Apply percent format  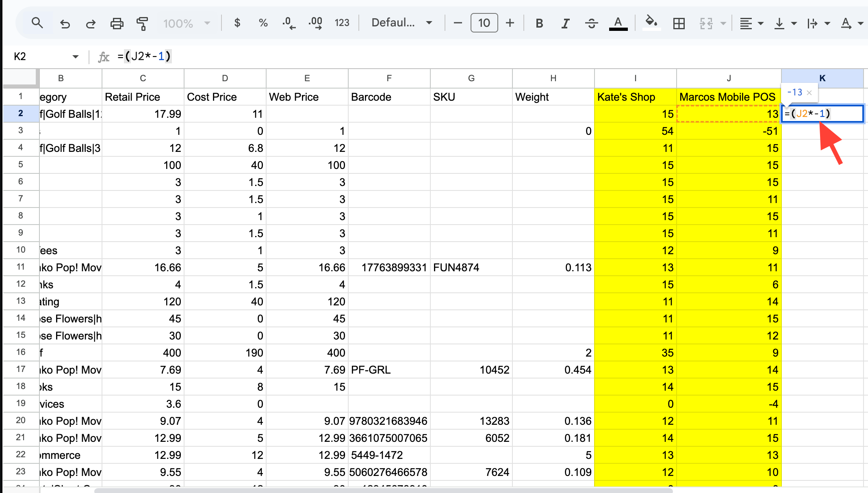coord(263,23)
